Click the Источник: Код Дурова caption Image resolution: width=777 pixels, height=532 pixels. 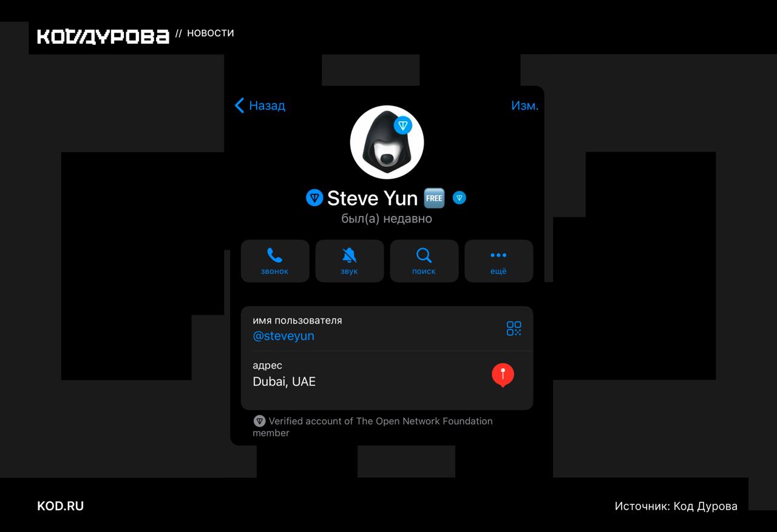(x=676, y=506)
